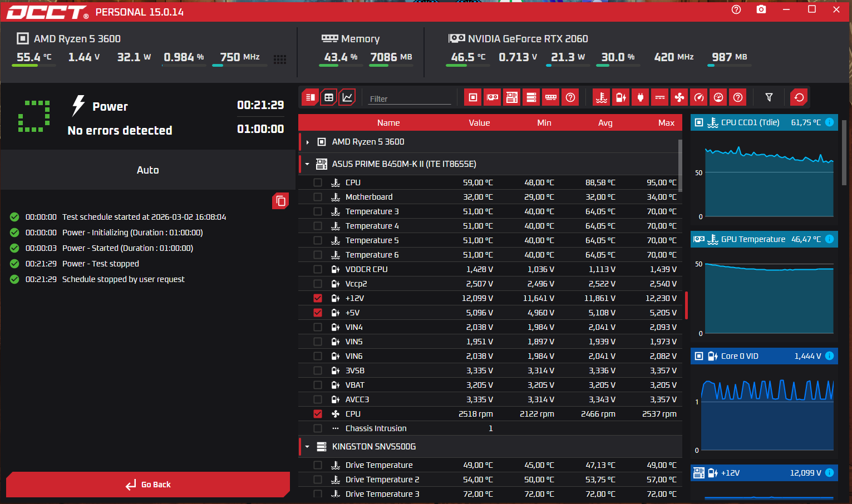
Task: Click the funnel filter icon
Action: (x=769, y=97)
